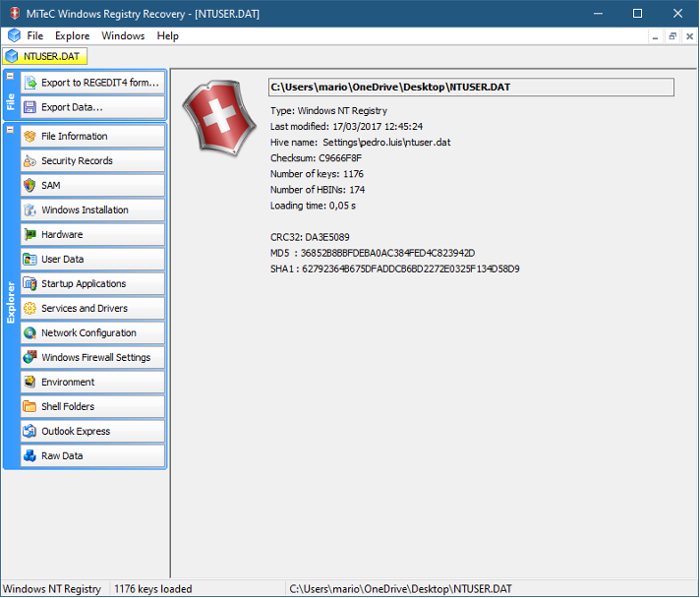The image size is (700, 598).
Task: Click the Loading time line
Action: [313, 206]
